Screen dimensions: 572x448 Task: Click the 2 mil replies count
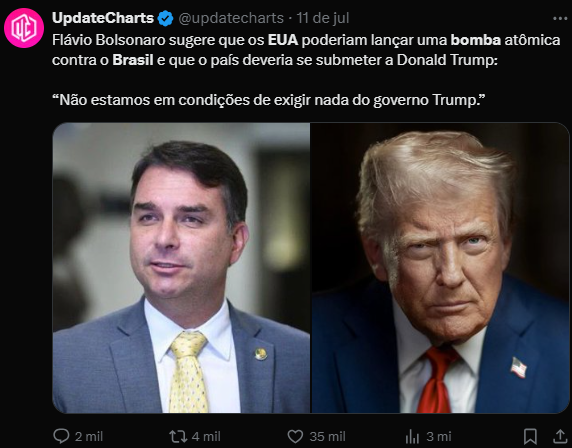tap(89, 436)
